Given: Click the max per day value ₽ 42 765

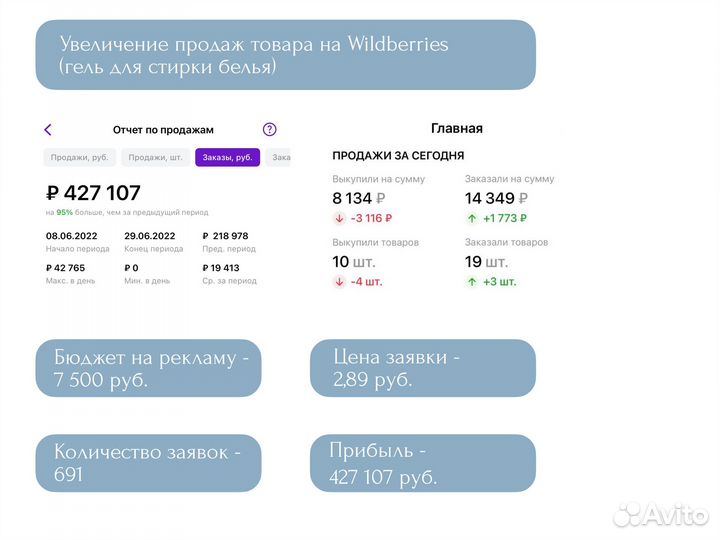Looking at the screenshot, I should [x=66, y=268].
